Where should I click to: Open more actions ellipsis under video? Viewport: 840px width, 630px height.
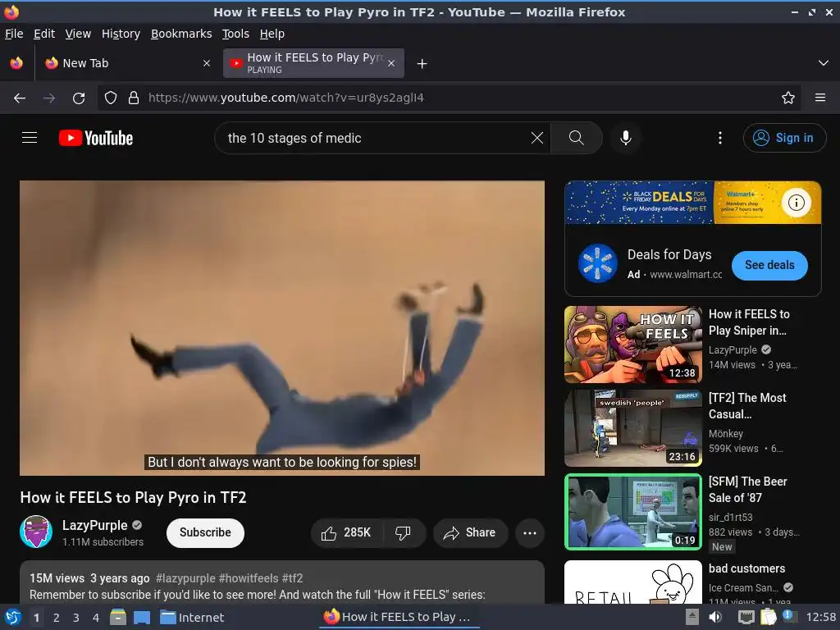[x=530, y=532]
